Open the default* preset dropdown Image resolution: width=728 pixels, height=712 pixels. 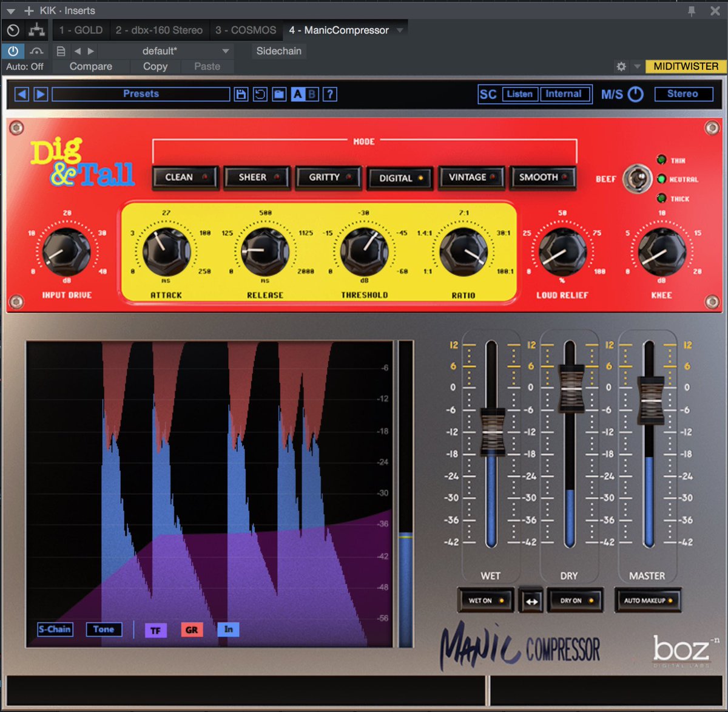[167, 51]
